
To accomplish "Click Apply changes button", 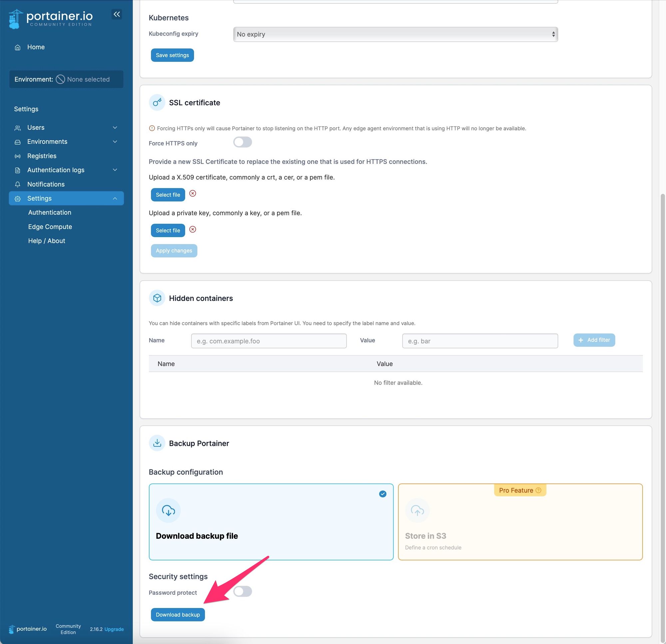I will [x=174, y=251].
